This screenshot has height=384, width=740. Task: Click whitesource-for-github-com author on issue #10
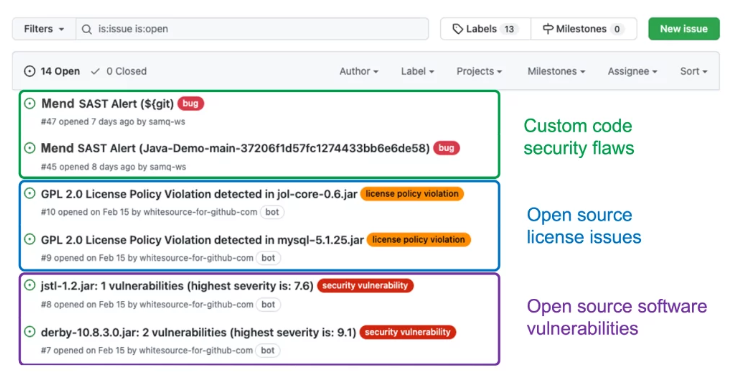200,212
